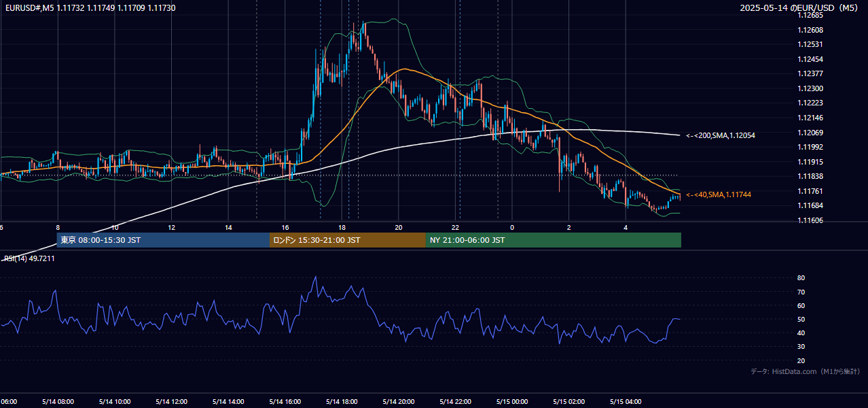Click price axis value 1.11684
Image resolution: width=868 pixels, height=408 pixels.
pyautogui.click(x=811, y=205)
